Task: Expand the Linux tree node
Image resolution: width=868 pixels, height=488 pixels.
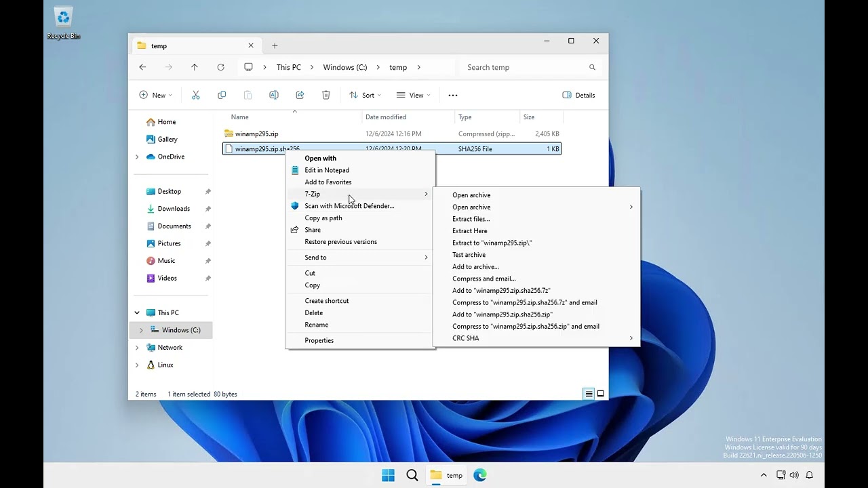Action: [x=137, y=365]
